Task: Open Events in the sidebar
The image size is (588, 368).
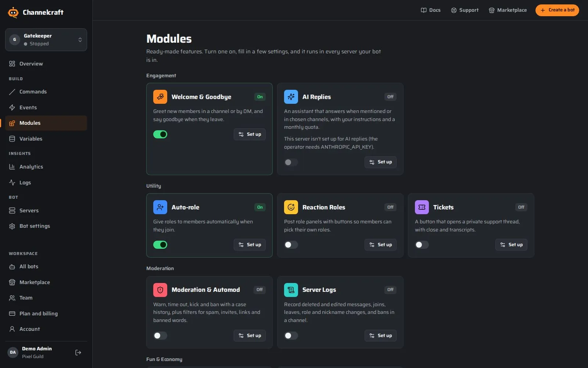Action: tap(46, 107)
